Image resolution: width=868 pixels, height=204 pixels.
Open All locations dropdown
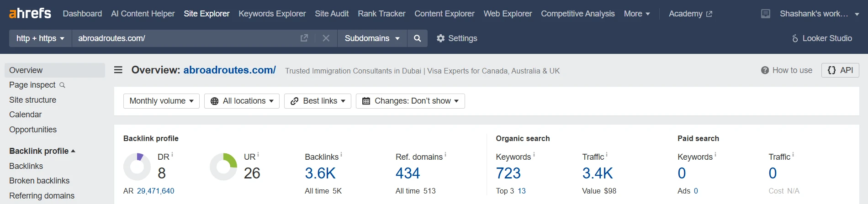pyautogui.click(x=242, y=101)
